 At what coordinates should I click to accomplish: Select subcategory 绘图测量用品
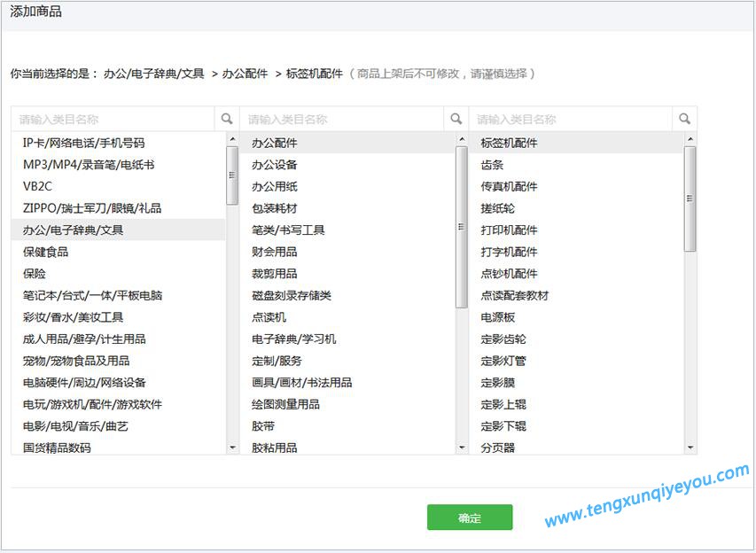pos(347,404)
